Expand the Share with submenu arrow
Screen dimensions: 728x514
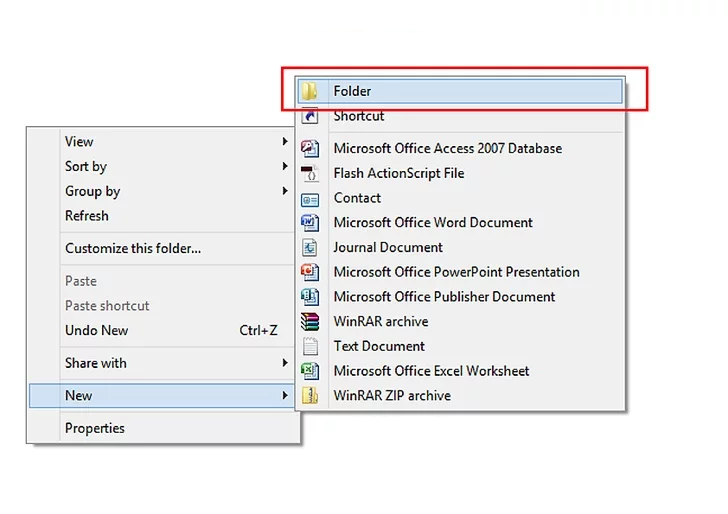(285, 363)
